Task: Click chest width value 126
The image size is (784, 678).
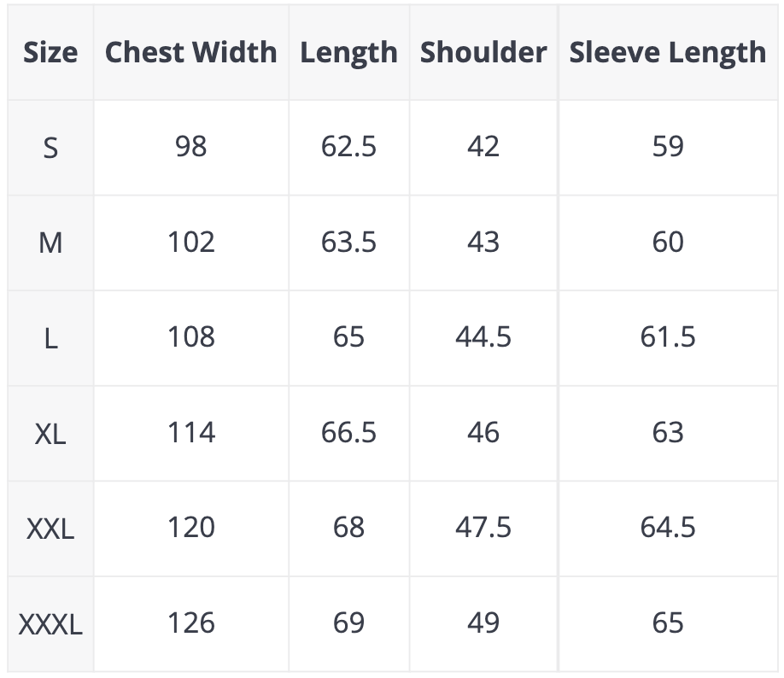Action: [190, 623]
